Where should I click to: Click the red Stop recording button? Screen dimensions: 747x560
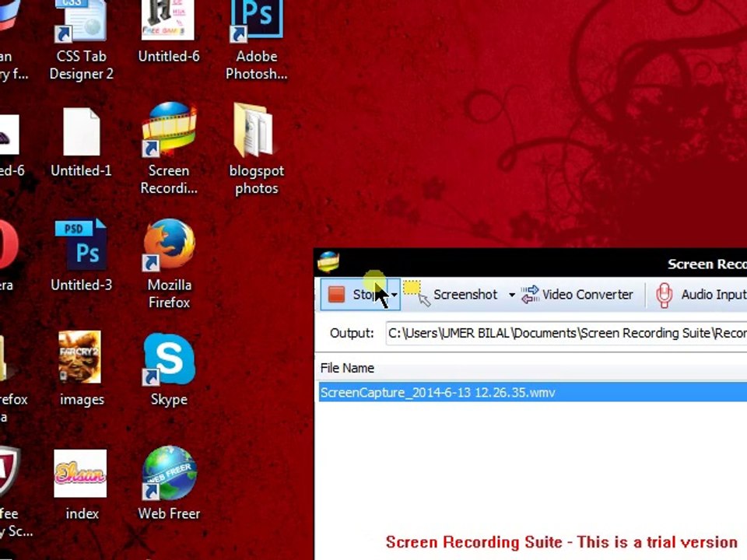355,294
